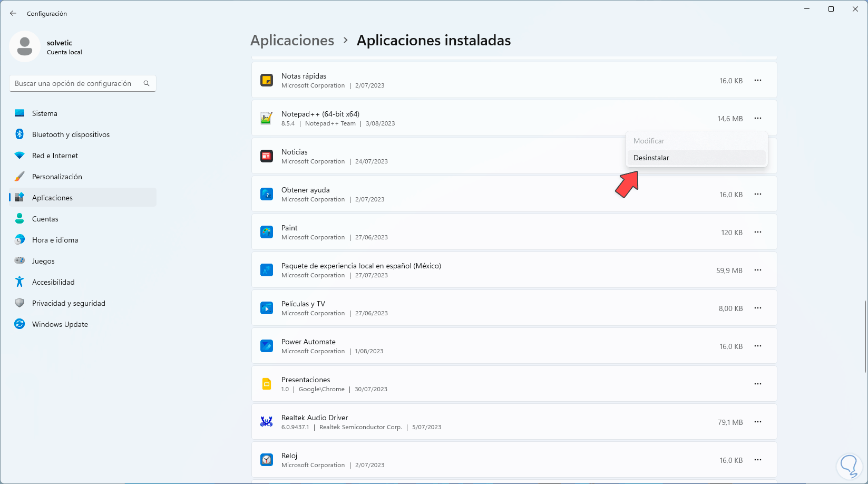Click the Red e Internet wifi icon
This screenshot has height=484, width=868.
[19, 156]
